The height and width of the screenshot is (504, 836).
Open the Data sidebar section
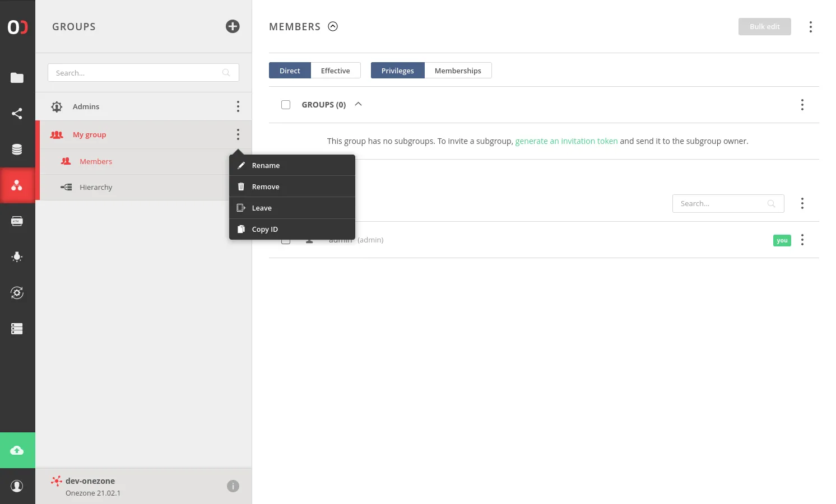[x=17, y=78]
